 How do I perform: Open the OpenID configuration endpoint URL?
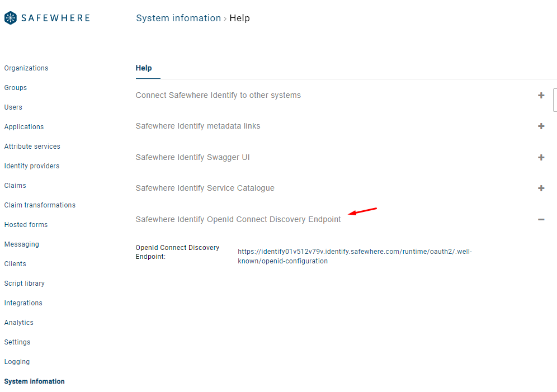coord(354,256)
